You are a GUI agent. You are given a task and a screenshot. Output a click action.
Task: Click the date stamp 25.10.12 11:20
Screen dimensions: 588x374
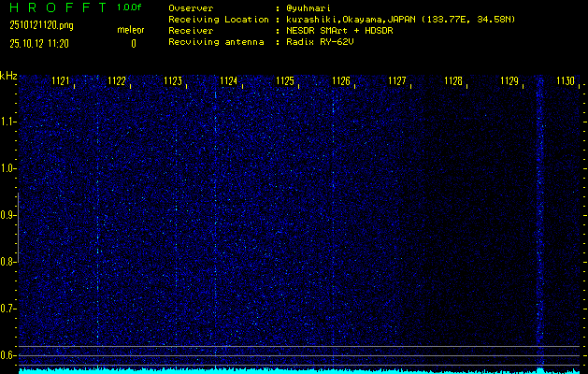43,43
